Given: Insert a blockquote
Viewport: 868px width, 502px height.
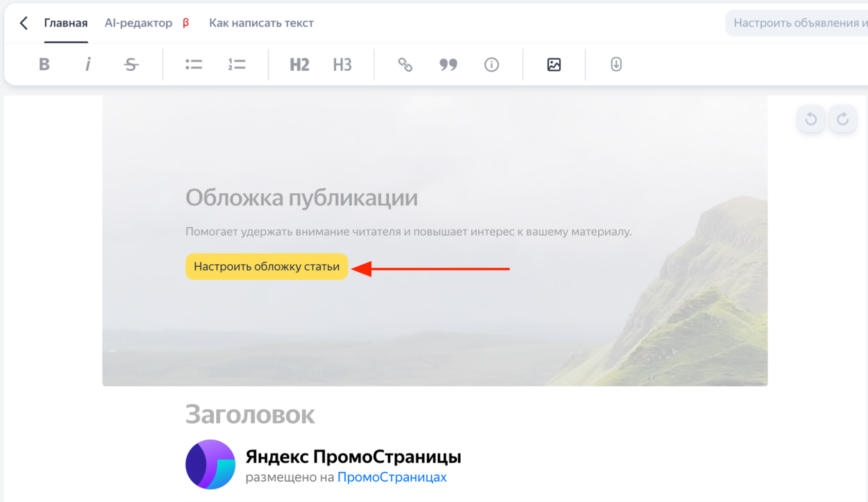Looking at the screenshot, I should pyautogui.click(x=448, y=65).
